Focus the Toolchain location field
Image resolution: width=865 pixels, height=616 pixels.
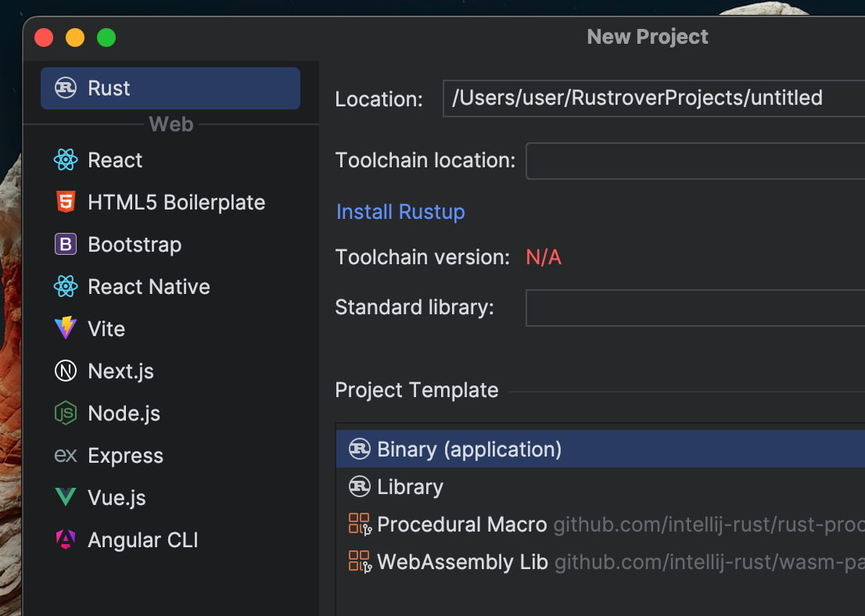(695, 160)
